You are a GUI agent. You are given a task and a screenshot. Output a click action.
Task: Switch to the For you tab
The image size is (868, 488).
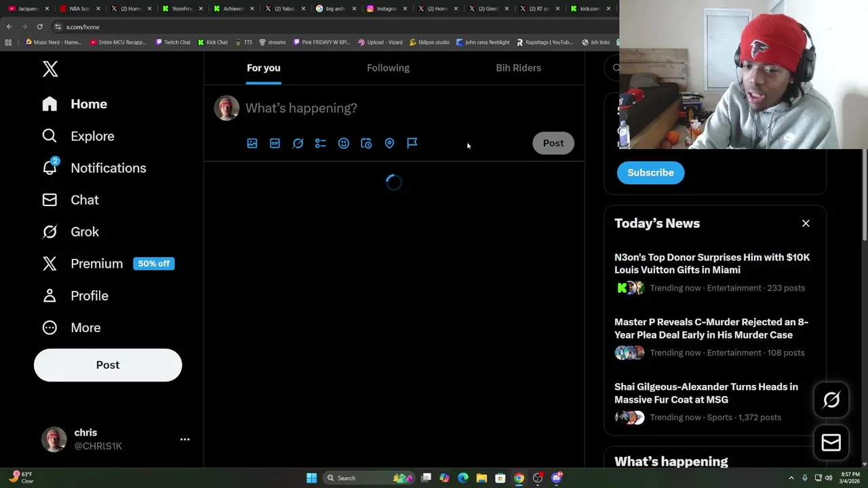[263, 68]
